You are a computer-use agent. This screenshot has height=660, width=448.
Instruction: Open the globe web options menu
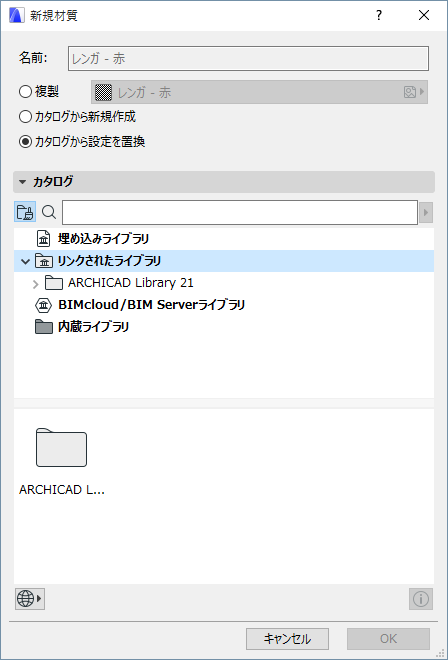[30, 599]
